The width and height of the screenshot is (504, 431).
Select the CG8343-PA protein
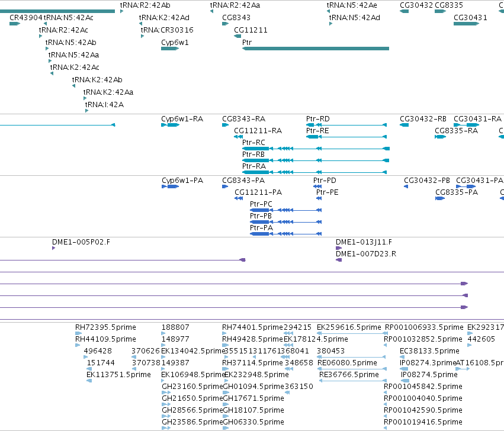[x=225, y=186]
